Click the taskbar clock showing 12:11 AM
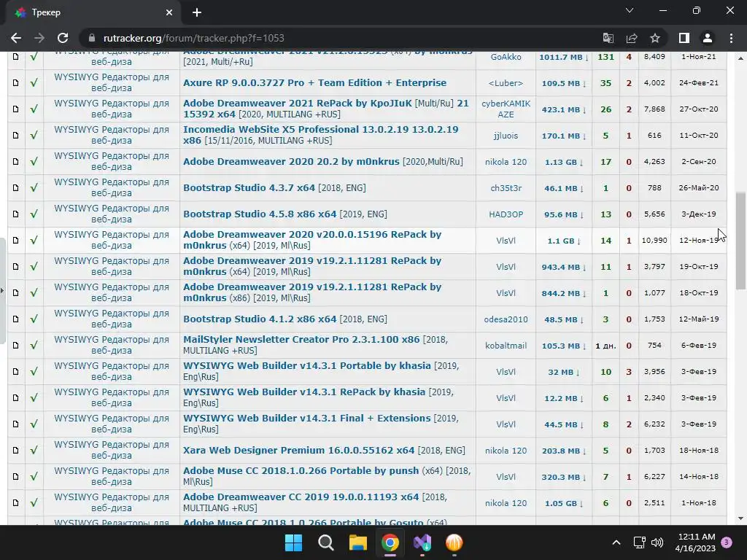Screen dimensions: 747x560 (x=695, y=542)
